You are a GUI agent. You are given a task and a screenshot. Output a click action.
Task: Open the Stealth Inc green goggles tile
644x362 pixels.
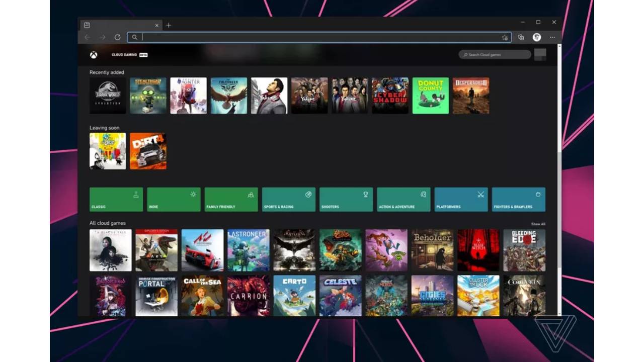coord(148,96)
